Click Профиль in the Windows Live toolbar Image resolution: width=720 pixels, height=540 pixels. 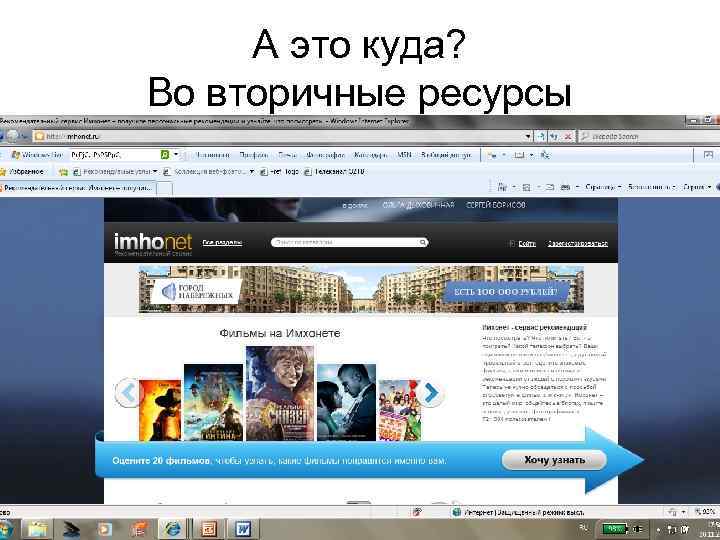point(253,155)
